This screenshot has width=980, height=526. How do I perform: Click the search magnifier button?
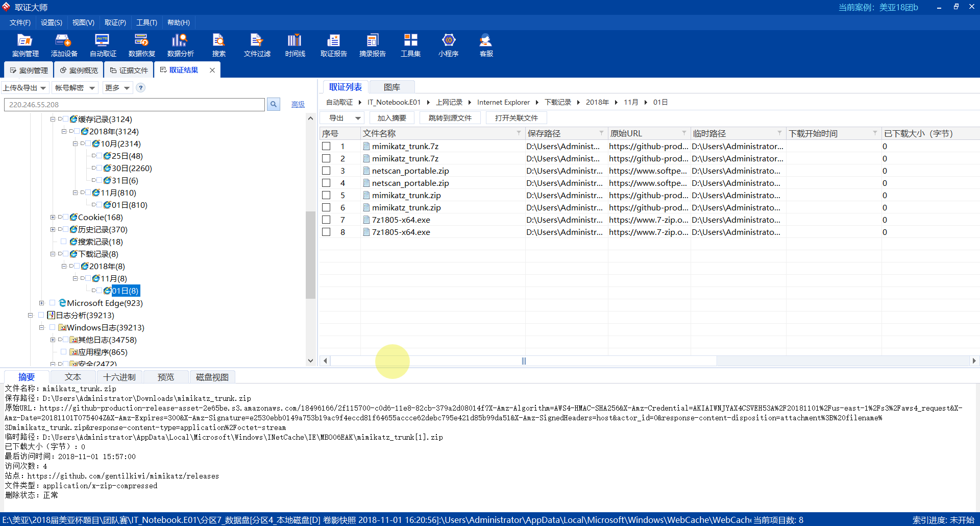pos(274,105)
